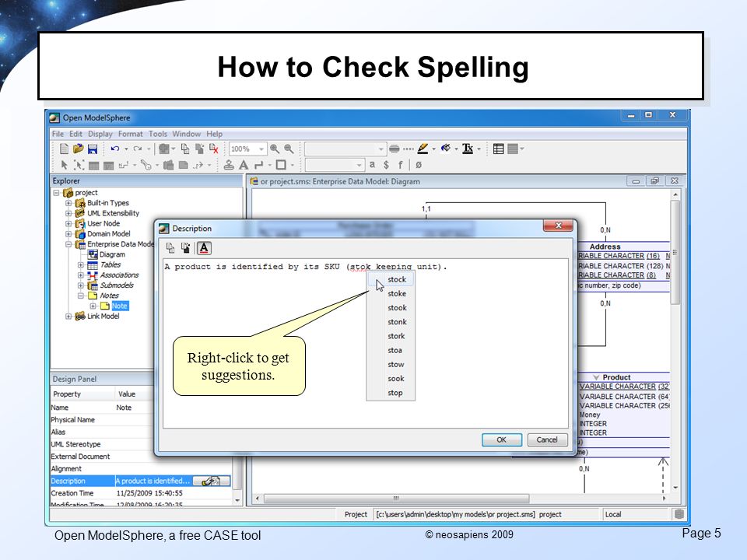
Task: Save the project with the floppy icon
Action: click(x=93, y=149)
